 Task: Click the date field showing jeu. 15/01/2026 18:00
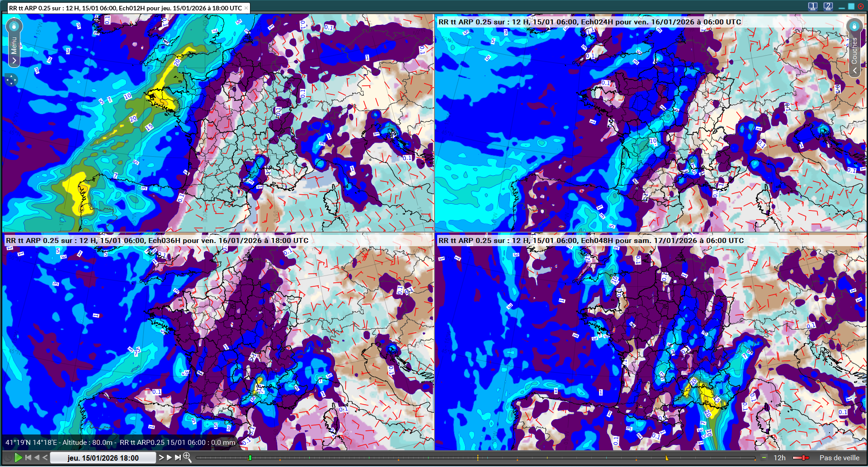coord(103,458)
